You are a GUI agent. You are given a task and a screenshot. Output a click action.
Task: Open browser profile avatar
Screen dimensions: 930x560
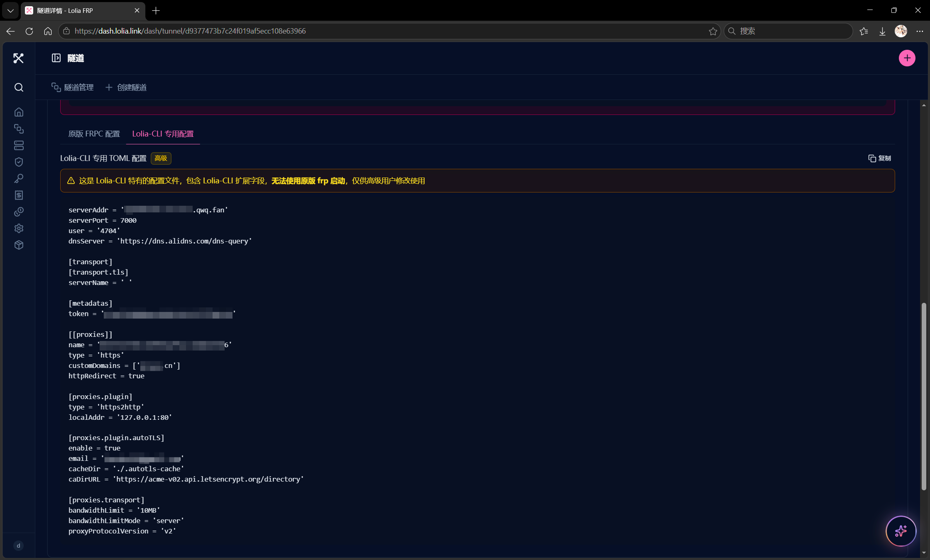coord(901,31)
